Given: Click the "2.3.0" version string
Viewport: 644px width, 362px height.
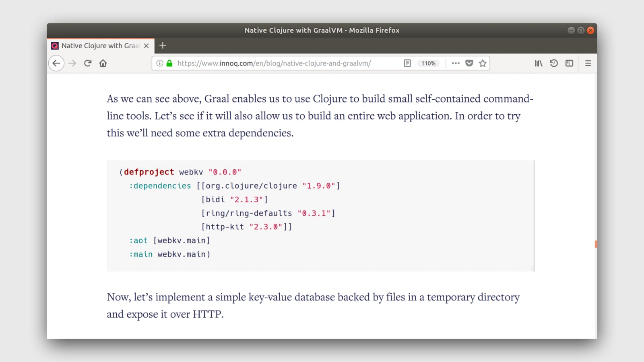Looking at the screenshot, I should tap(266, 227).
